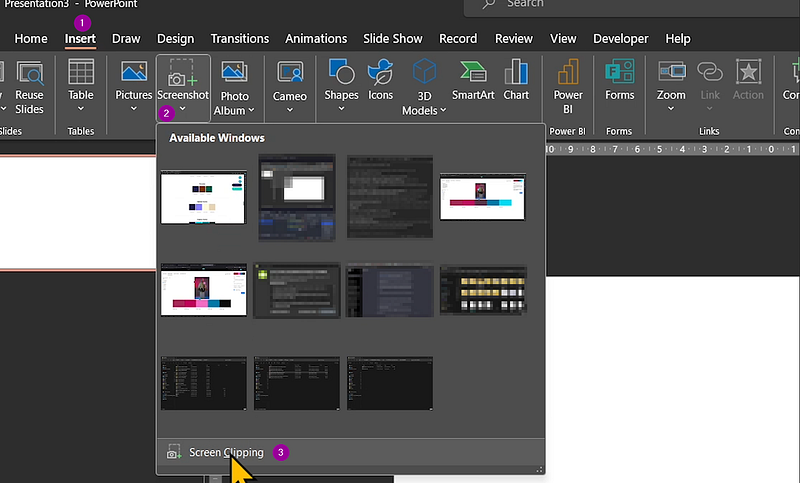Select middle dark thumbnail in bottom row

click(297, 383)
